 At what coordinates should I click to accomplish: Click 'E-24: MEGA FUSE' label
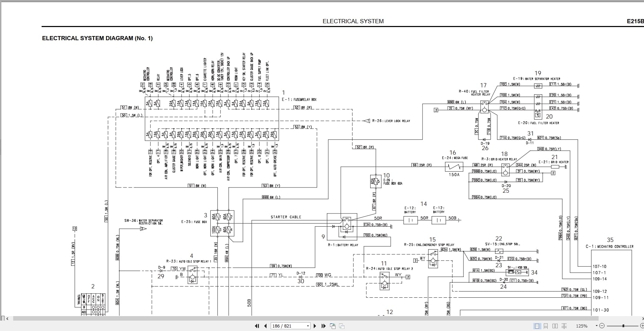[454, 158]
